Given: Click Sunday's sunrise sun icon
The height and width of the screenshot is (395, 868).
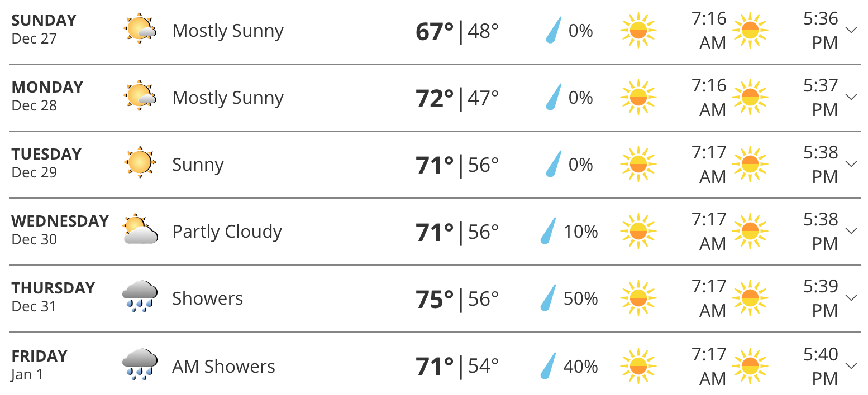Looking at the screenshot, I should coord(638,30).
